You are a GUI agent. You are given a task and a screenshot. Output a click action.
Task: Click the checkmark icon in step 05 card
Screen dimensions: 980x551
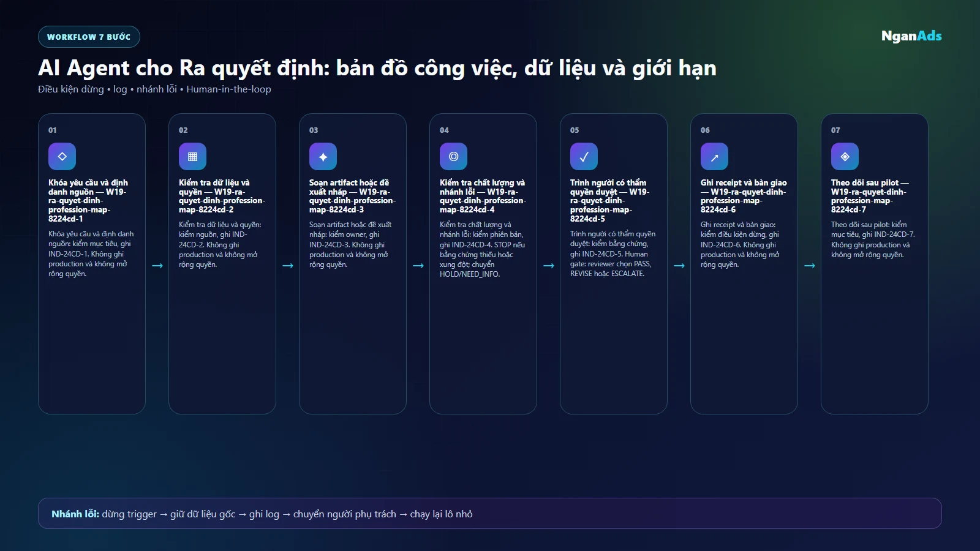(584, 157)
